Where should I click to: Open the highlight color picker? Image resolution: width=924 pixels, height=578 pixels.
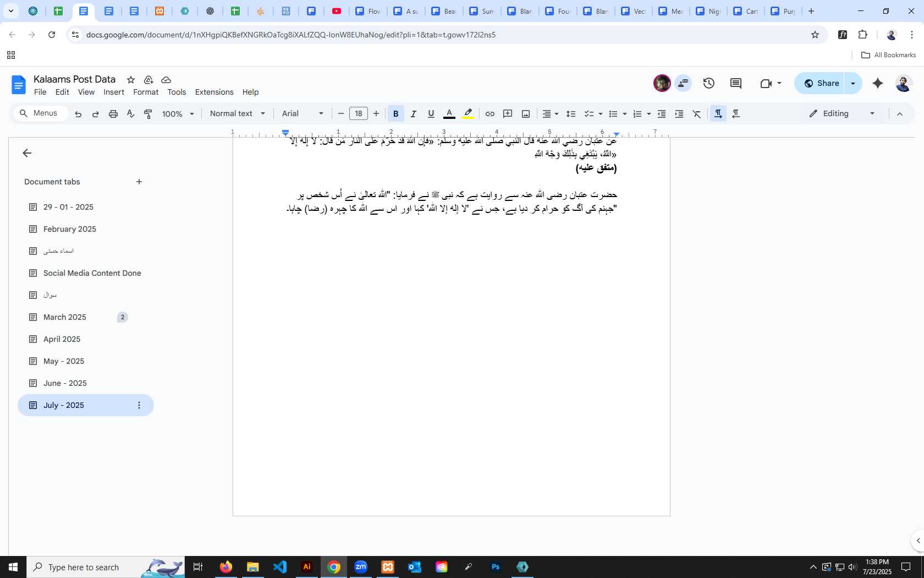pyautogui.click(x=468, y=114)
